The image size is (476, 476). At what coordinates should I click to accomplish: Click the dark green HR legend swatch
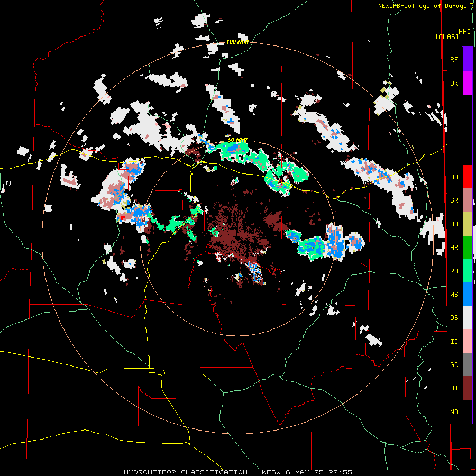tap(467, 248)
